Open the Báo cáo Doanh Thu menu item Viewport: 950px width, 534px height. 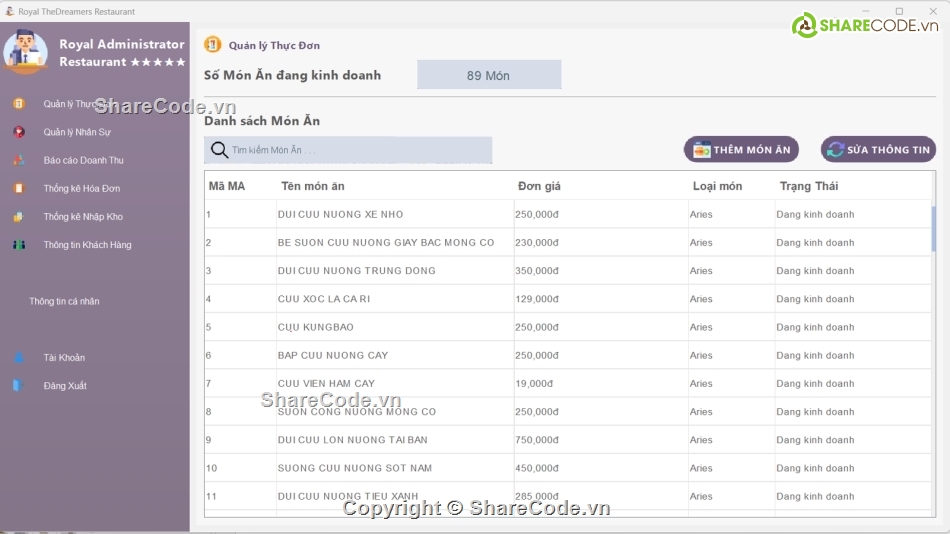pyautogui.click(x=83, y=160)
